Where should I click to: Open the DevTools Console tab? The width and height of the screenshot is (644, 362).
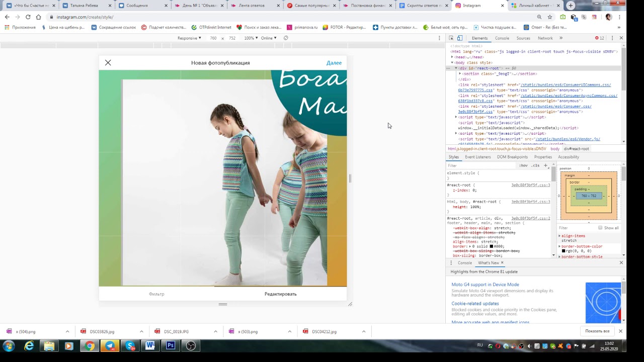502,38
